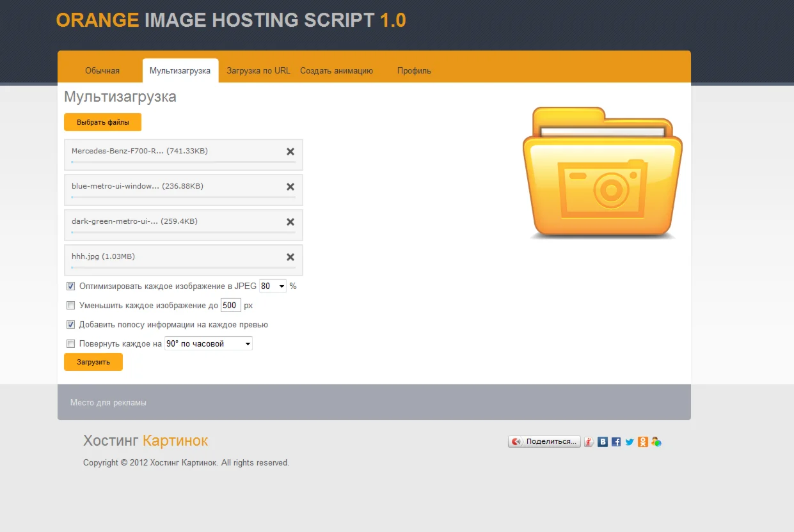The image size is (794, 532).
Task: Remove the blue-metro-ui-window file from queue
Action: (x=290, y=187)
